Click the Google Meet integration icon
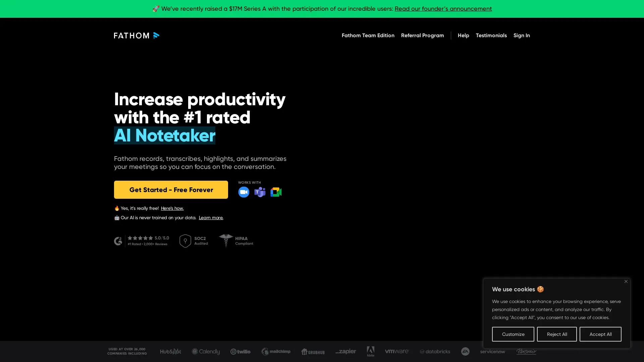Screen dimensions: 644x362 pos(276,192)
